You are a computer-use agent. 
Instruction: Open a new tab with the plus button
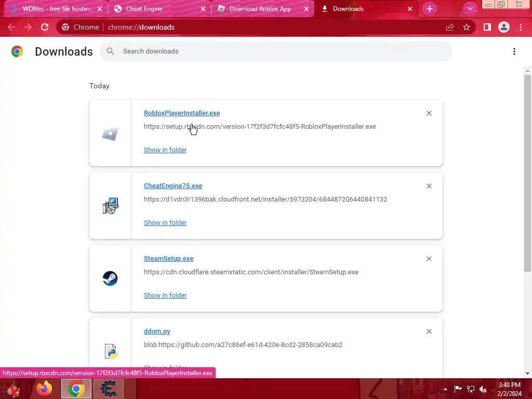pyautogui.click(x=430, y=9)
